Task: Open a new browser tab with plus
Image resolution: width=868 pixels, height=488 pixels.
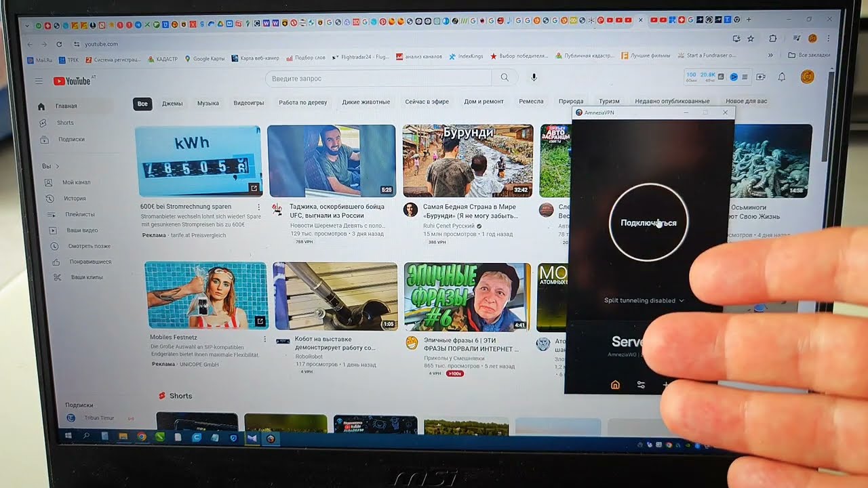Action: pos(749,20)
